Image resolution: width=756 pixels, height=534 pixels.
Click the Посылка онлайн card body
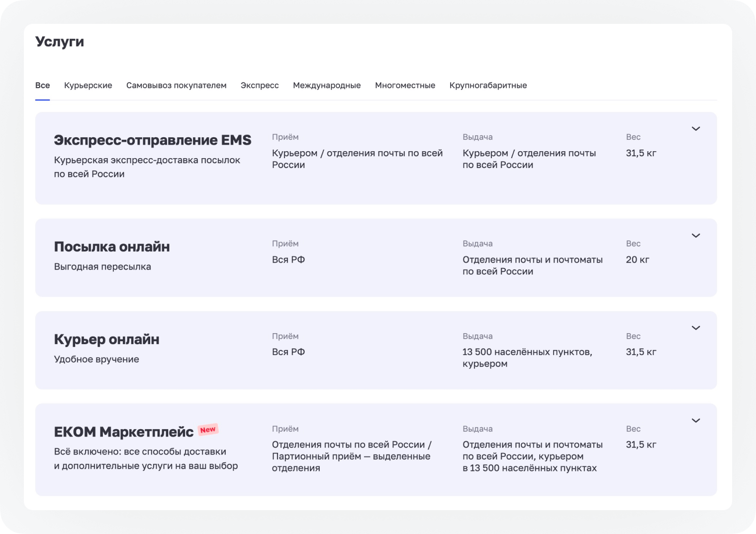point(376,258)
